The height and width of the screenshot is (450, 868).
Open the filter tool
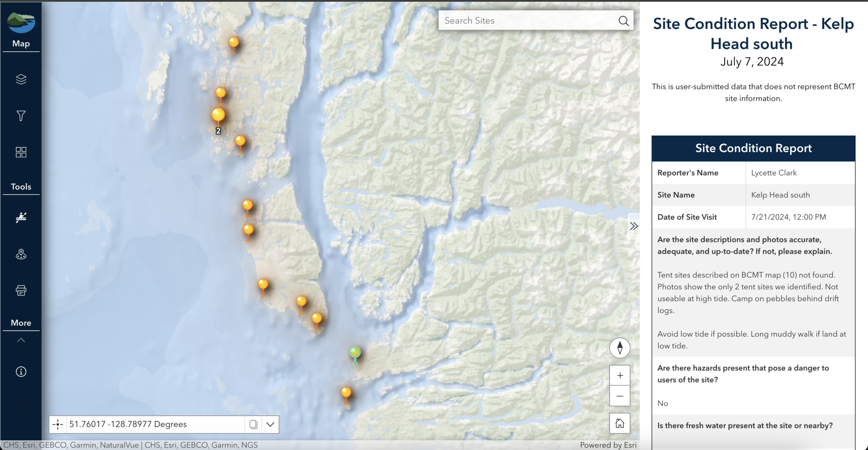[21, 116]
